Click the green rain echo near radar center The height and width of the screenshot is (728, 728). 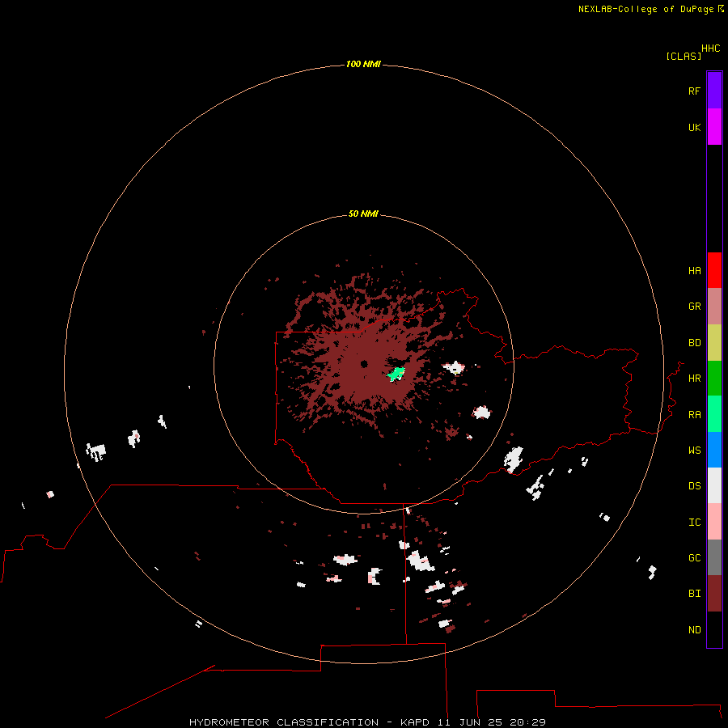(x=396, y=373)
